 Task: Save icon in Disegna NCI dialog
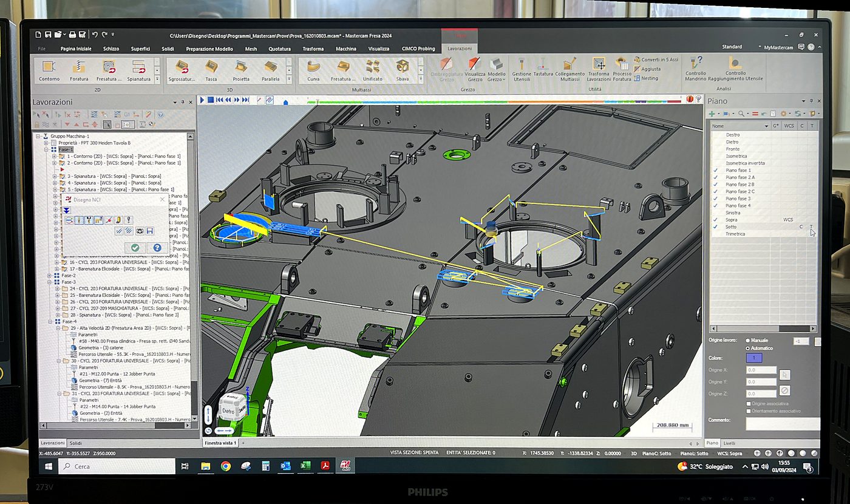[x=149, y=231]
